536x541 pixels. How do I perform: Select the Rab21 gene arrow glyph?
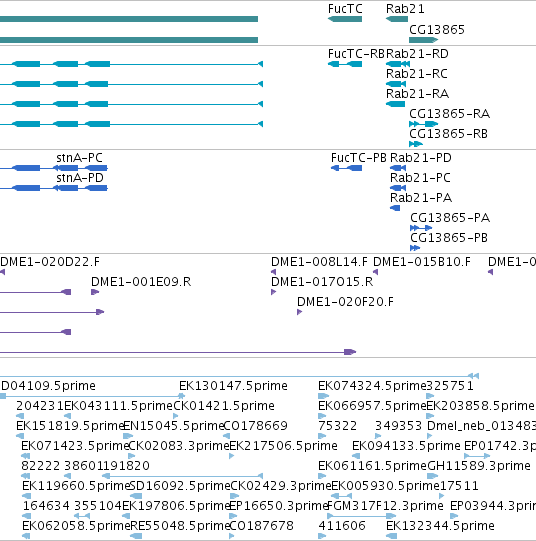pos(397,19)
